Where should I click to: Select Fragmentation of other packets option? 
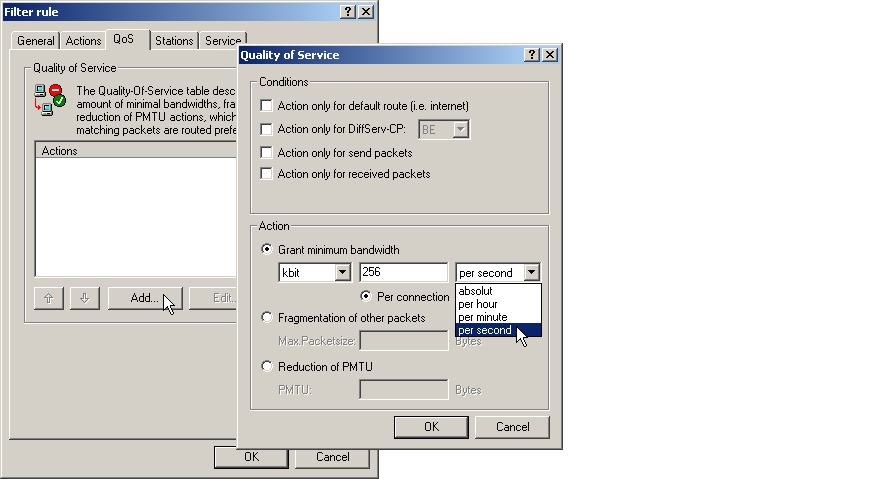[x=267, y=318]
